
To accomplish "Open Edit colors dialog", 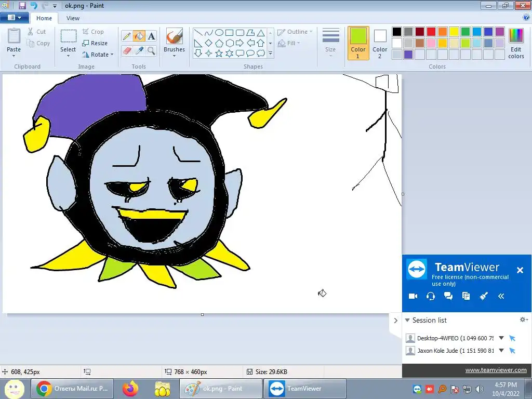I will [516, 44].
